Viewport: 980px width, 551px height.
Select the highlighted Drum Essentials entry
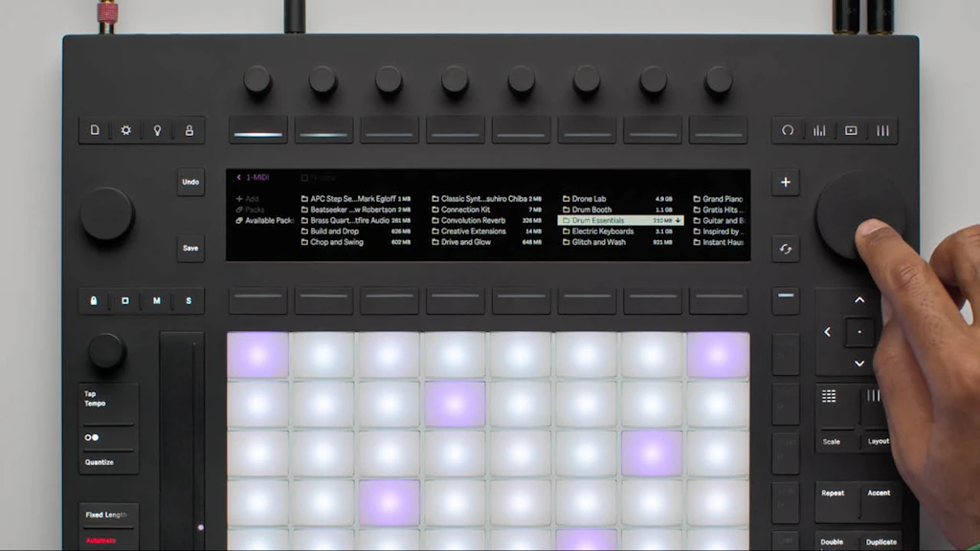point(620,221)
